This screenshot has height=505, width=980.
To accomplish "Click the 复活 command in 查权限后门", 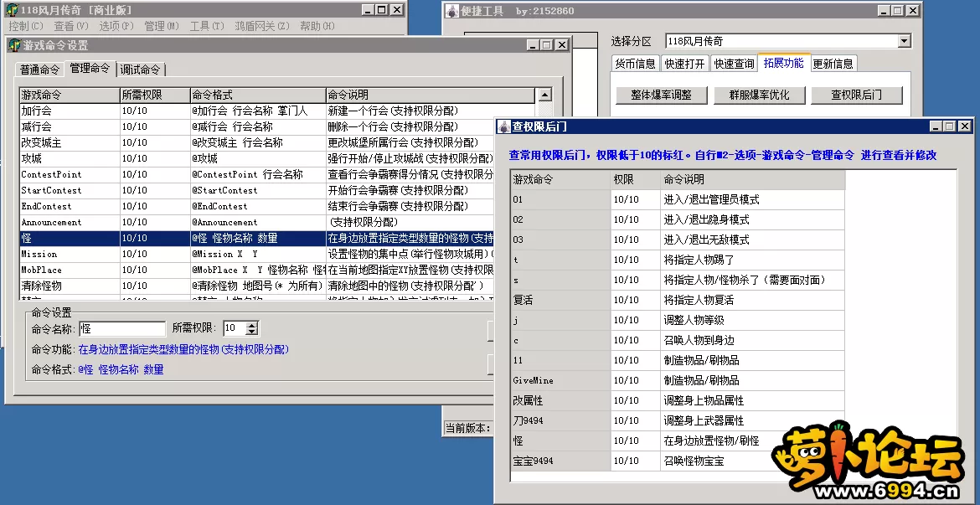I will (x=560, y=300).
